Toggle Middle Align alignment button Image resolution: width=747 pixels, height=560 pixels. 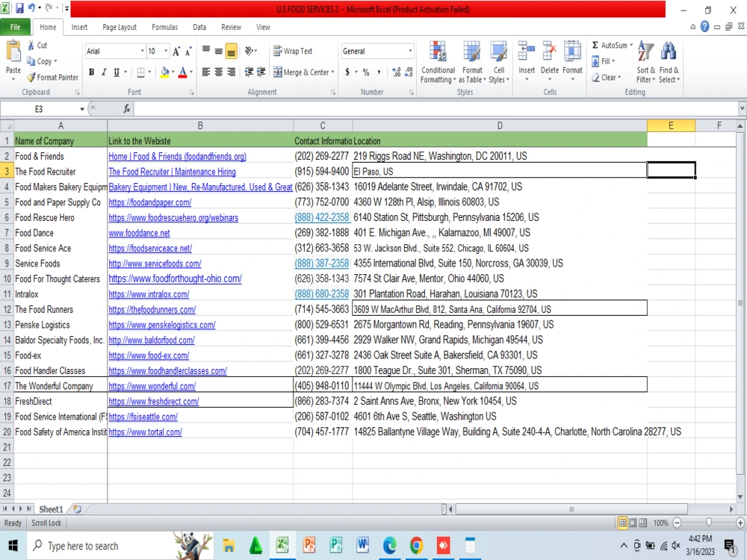(219, 51)
